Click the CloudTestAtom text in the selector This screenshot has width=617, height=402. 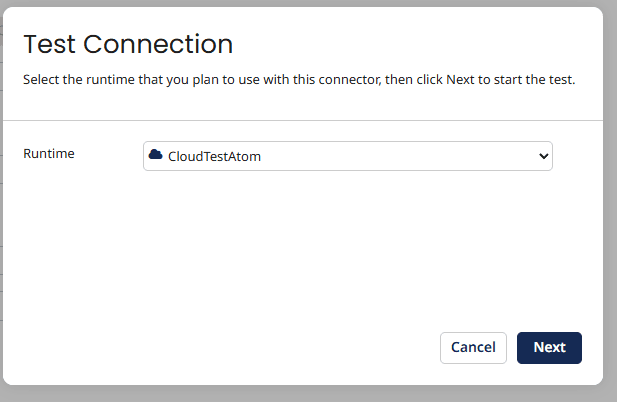215,156
